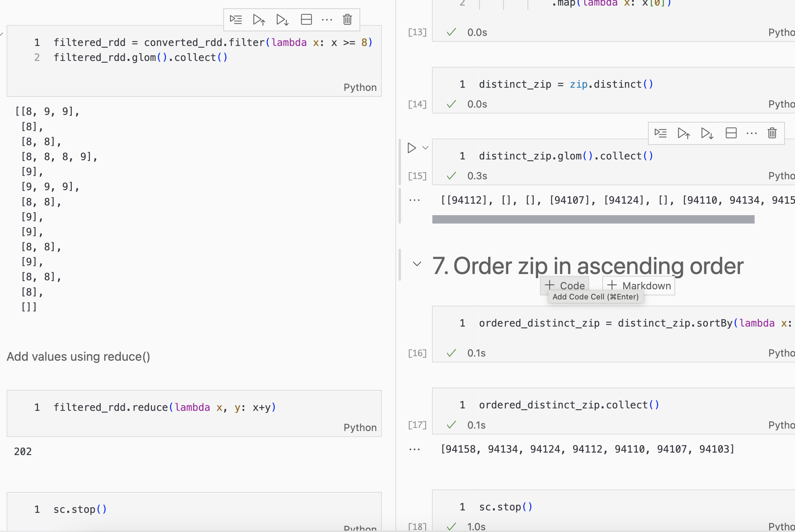Execute above cells in left toolbar
This screenshot has height=532, width=795.
pos(259,19)
